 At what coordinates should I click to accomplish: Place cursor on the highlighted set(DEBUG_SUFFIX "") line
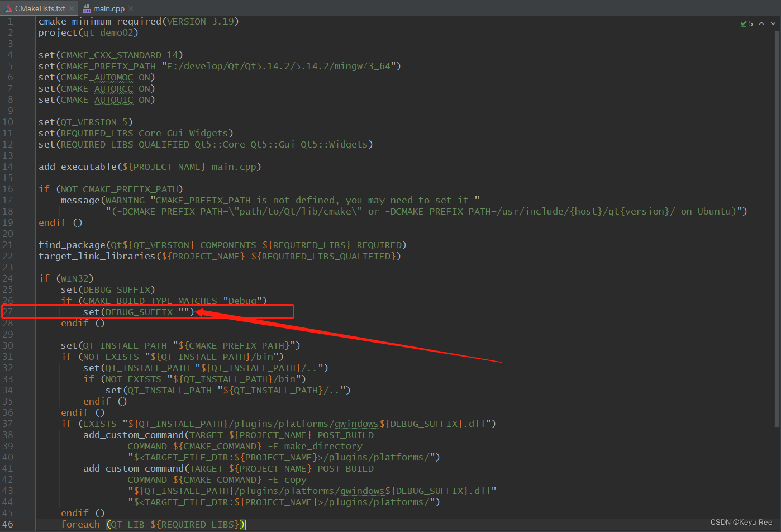pyautogui.click(x=140, y=312)
